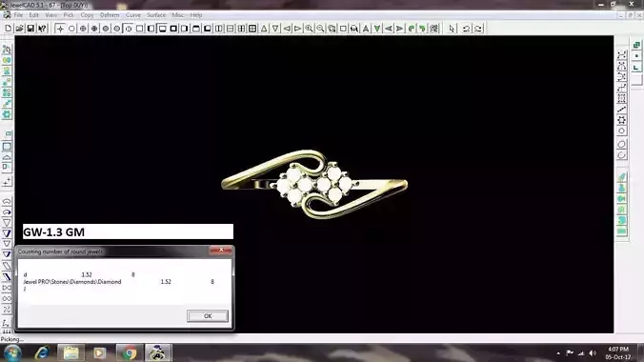
Task: Open the Help menu
Action: click(196, 15)
